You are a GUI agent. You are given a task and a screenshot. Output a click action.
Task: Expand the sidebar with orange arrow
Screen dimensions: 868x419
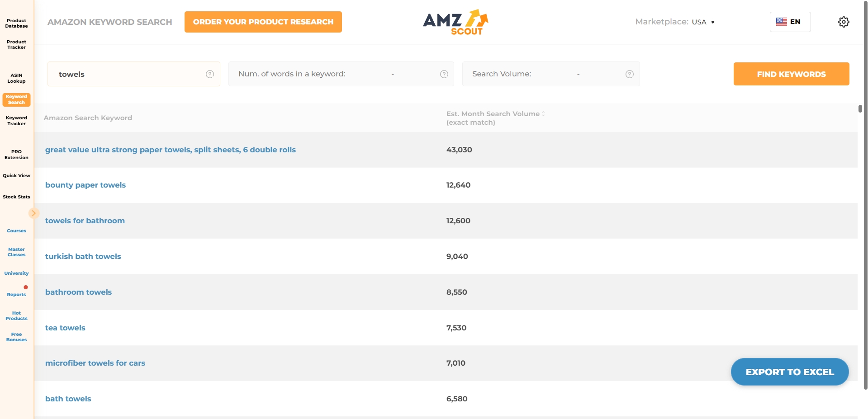(x=33, y=213)
